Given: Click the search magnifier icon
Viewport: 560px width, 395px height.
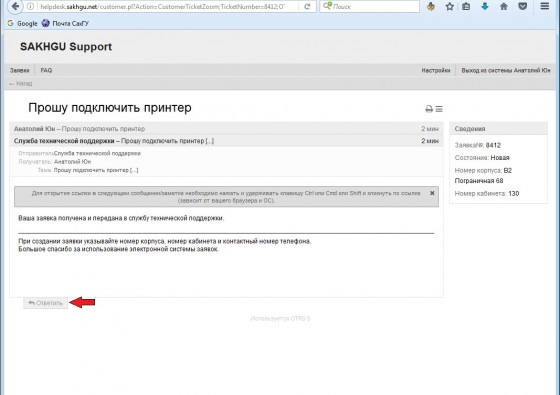Looking at the screenshot, I should (x=327, y=6).
